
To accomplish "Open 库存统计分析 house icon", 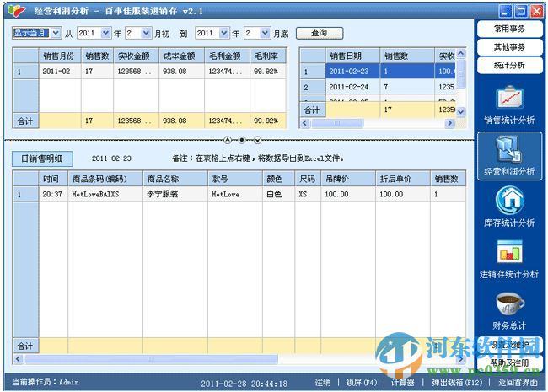I will pyautogui.click(x=509, y=201).
